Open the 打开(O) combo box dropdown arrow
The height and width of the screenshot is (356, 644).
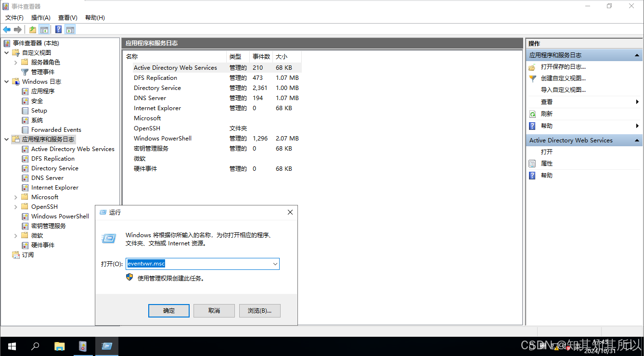[x=275, y=264]
